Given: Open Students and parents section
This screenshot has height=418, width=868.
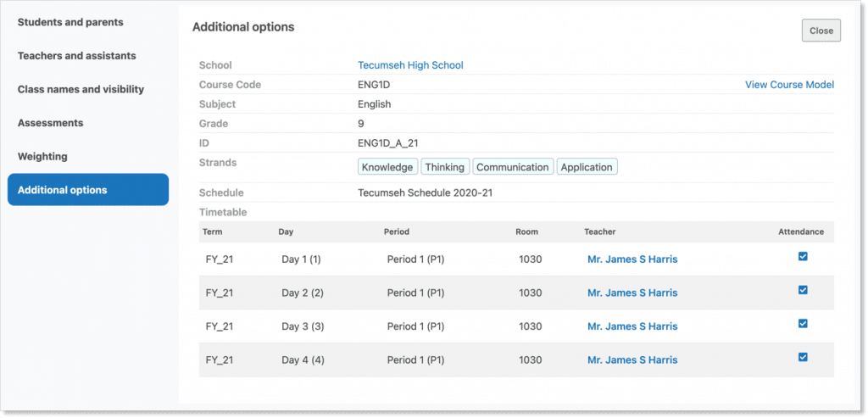Looking at the screenshot, I should pyautogui.click(x=70, y=22).
